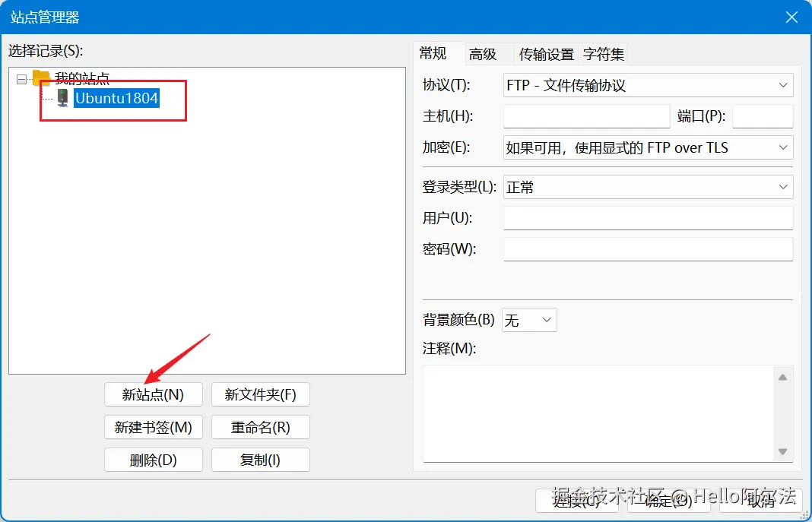This screenshot has width=812, height=522.
Task: Open the 传输设置 tab
Action: (x=547, y=54)
